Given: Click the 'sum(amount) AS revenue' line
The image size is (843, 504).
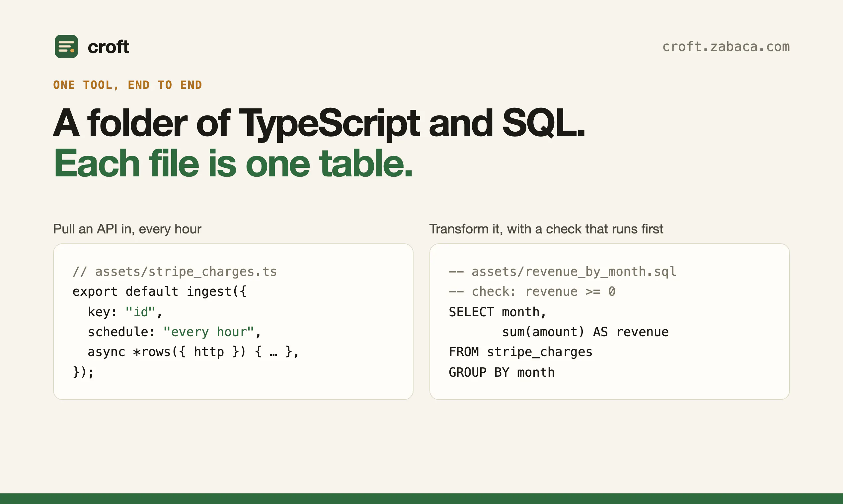Looking at the screenshot, I should [585, 332].
